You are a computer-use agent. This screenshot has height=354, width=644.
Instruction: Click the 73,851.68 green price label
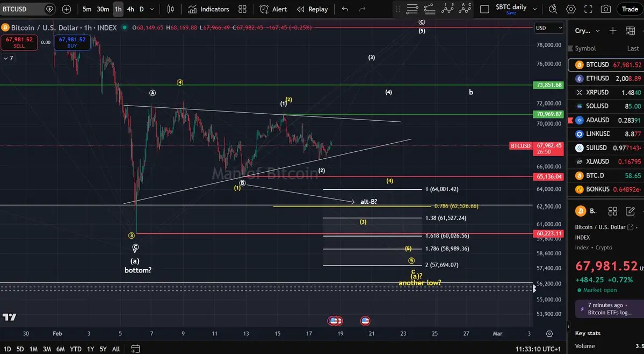pos(549,85)
